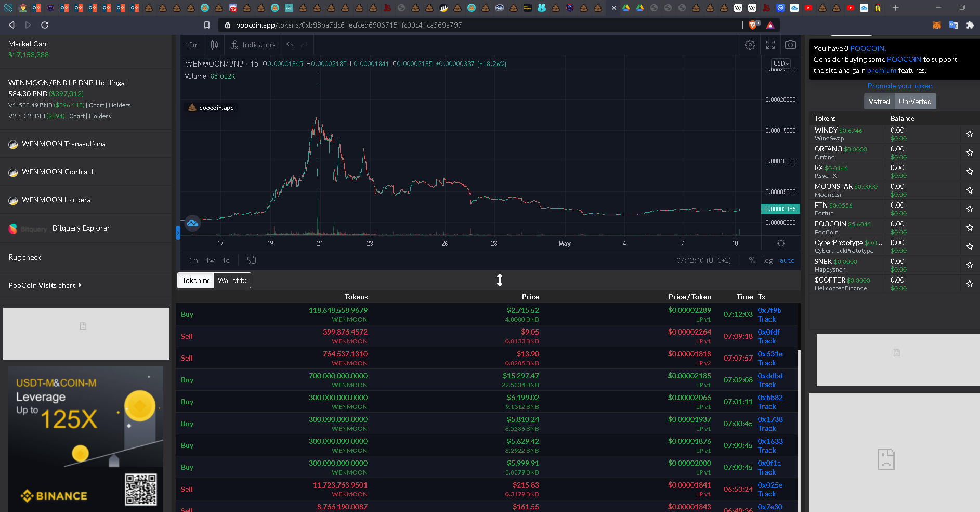
Task: Open the price axis settings gear
Action: pos(781,243)
